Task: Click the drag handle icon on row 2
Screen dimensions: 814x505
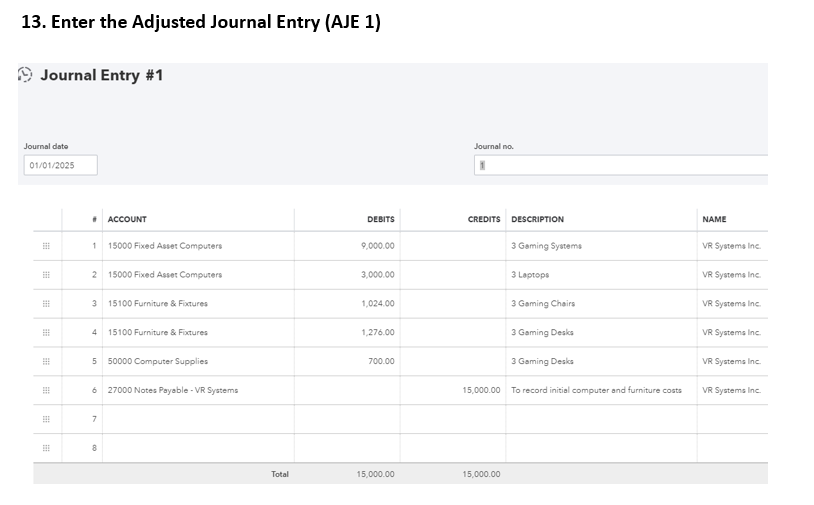Action: coord(46,275)
